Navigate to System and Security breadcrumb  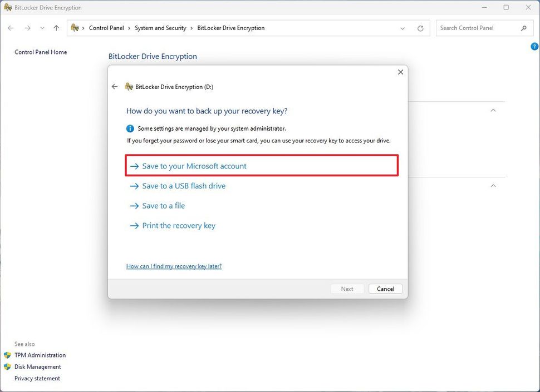click(160, 28)
